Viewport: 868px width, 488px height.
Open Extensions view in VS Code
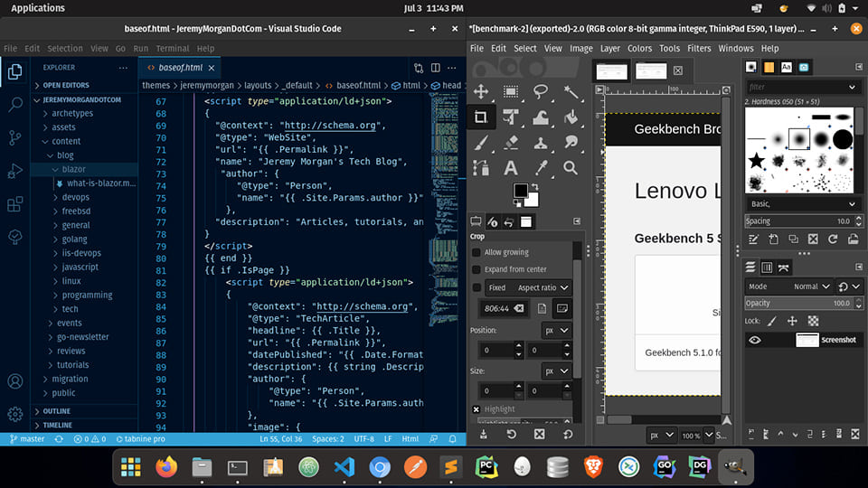(15, 204)
